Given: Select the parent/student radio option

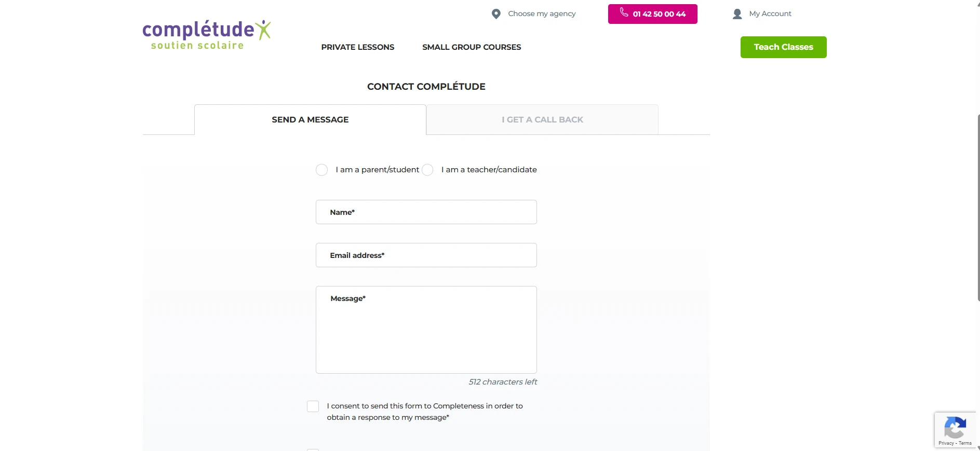Looking at the screenshot, I should (x=322, y=170).
